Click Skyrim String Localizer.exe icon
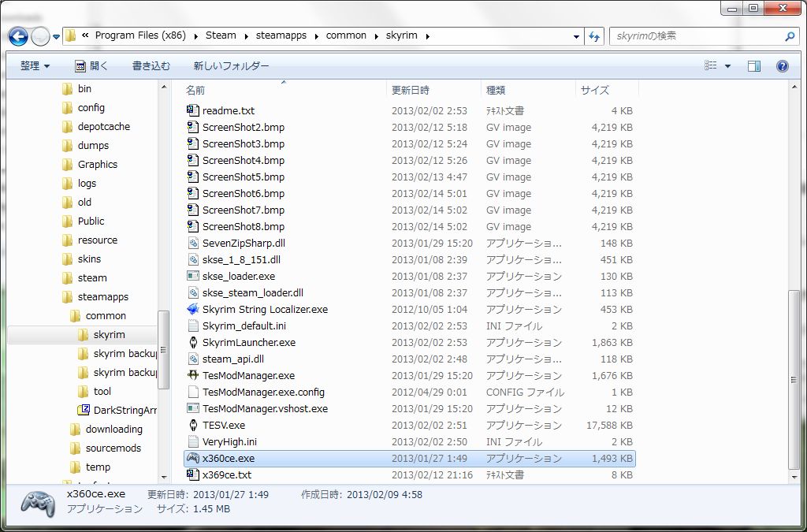The image size is (807, 532). click(192, 309)
